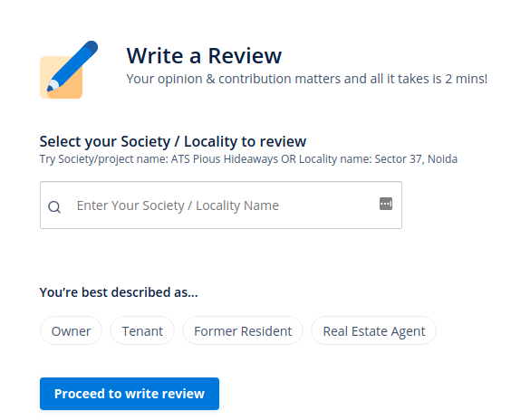Click the word 'Review' in the title
This screenshot has width=511, height=420.
pos(245,56)
